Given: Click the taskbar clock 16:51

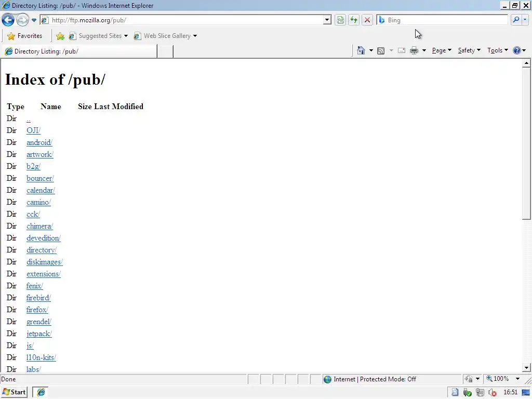Looking at the screenshot, I should point(511,392).
